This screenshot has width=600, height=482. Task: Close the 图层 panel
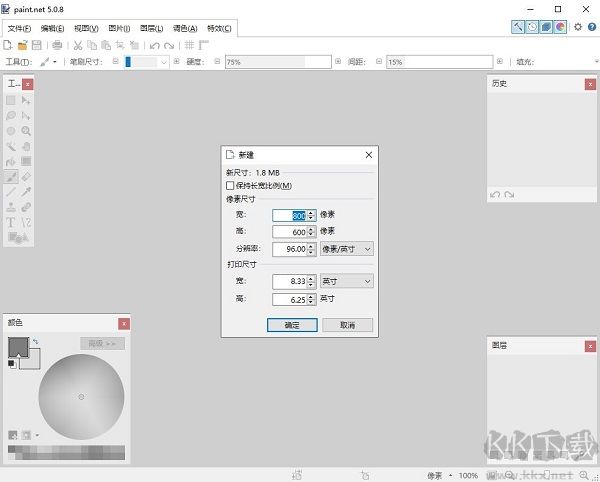click(x=590, y=346)
